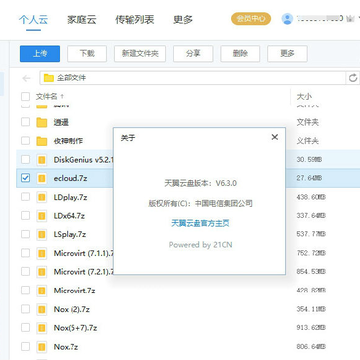Click the Microvirt (7.2.1) archive icon
Screen dimensions: 360x360
[42, 272]
